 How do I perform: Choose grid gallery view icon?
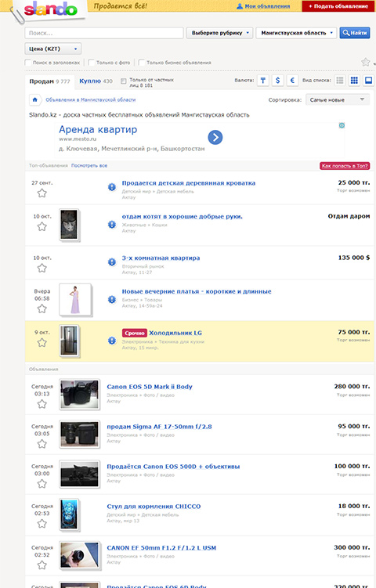354,80
